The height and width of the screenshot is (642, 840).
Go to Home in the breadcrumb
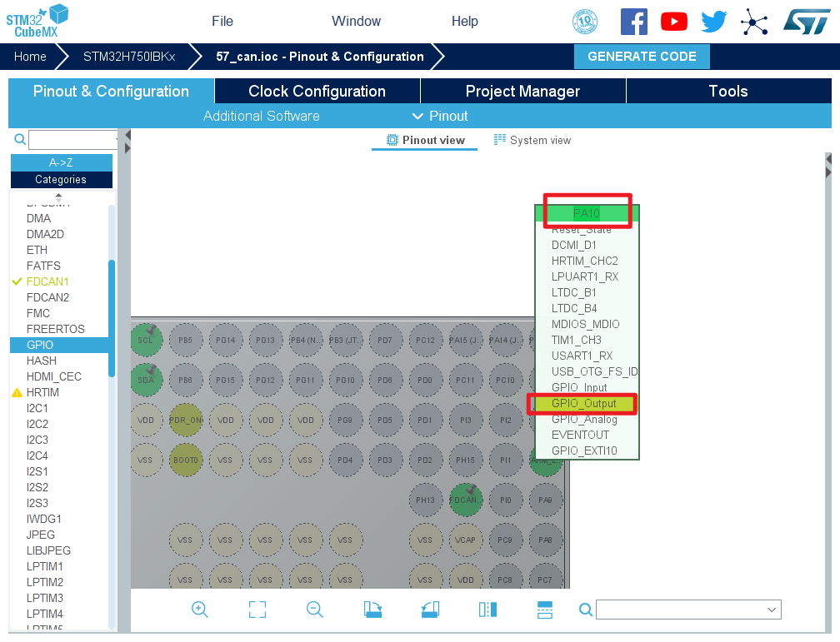(30, 57)
